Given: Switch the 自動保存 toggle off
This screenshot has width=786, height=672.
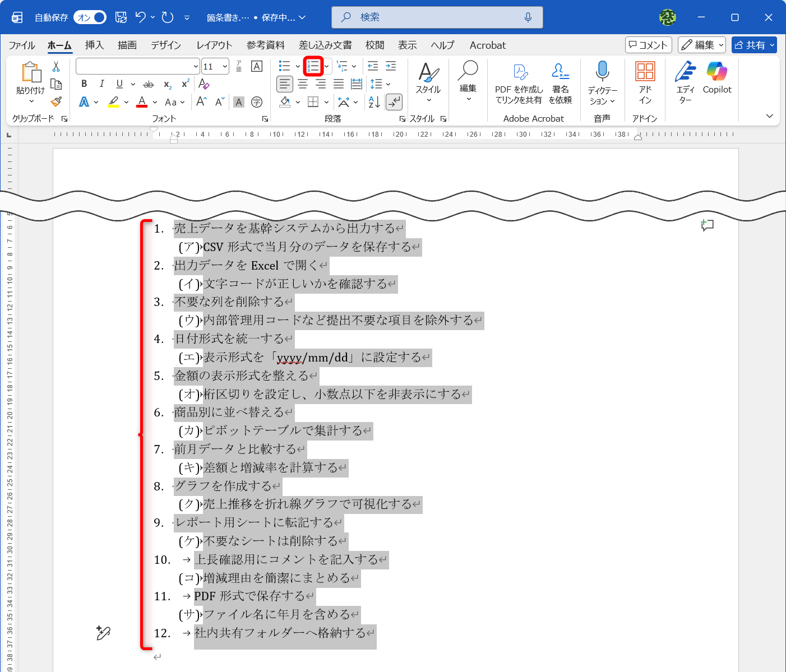Looking at the screenshot, I should [90, 17].
